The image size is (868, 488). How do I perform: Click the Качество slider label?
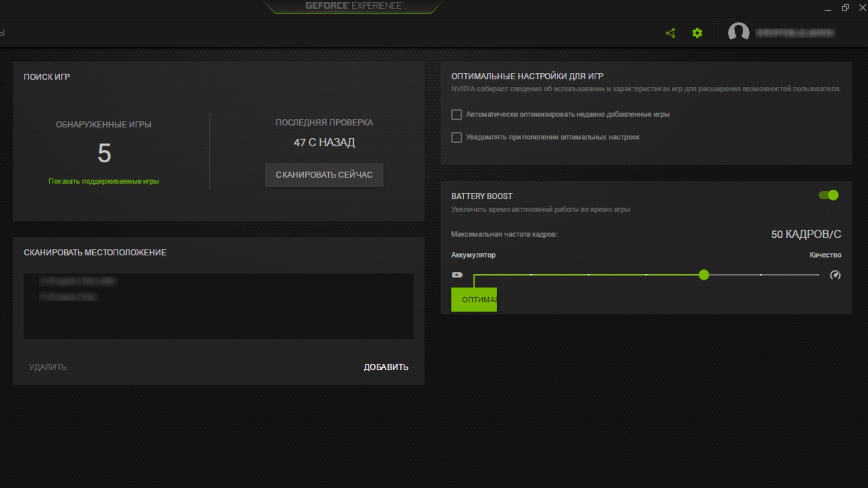[825, 255]
